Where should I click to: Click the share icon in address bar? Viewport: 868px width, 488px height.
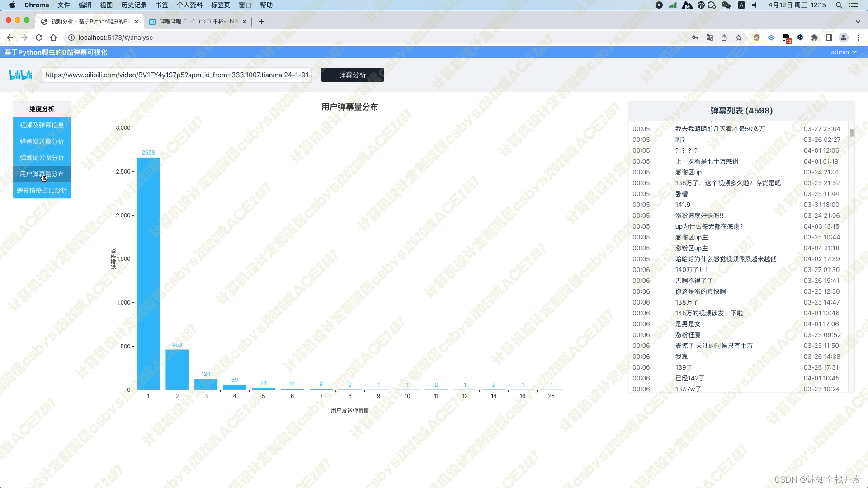724,38
